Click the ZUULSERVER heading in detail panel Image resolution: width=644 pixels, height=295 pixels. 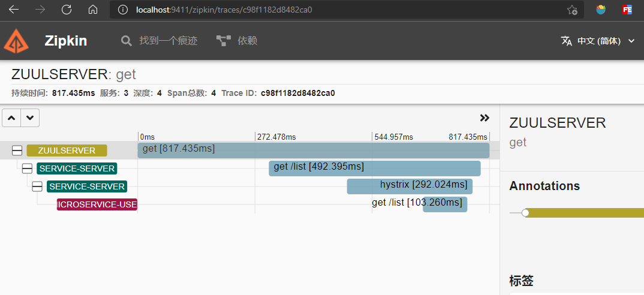(x=557, y=123)
